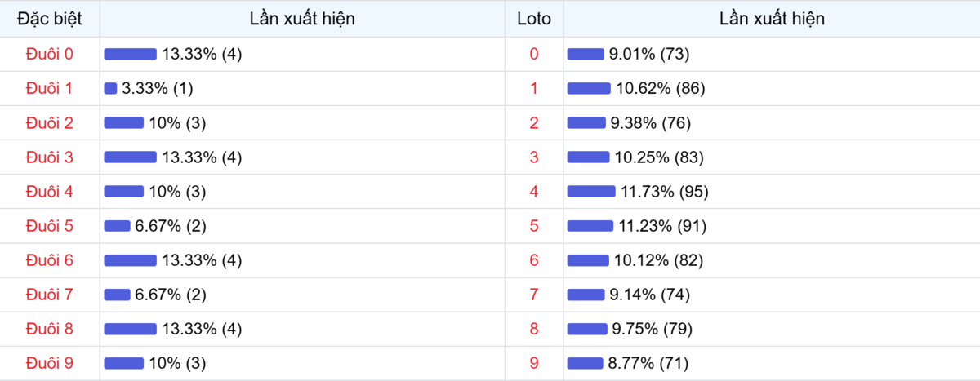This screenshot has height=381, width=980.
Task: Click the "Đặc biệt" column header
Action: point(49,19)
